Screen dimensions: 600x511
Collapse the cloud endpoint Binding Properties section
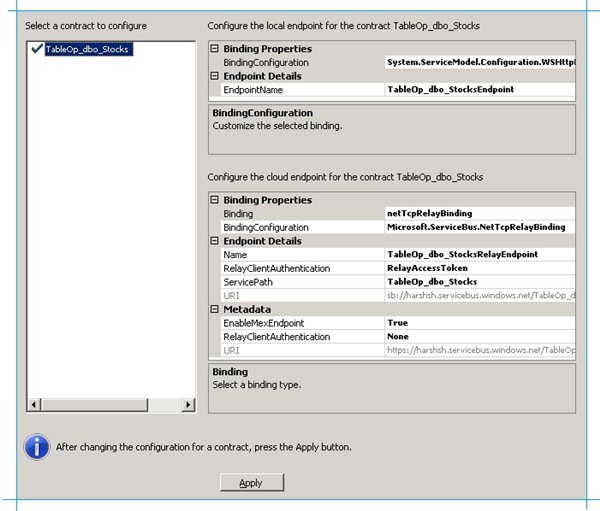pyautogui.click(x=214, y=200)
